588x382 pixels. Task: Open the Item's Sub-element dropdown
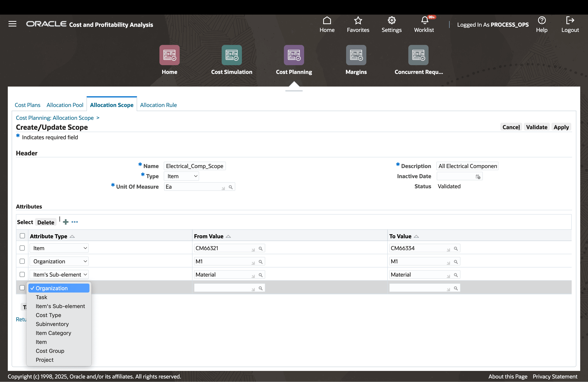(59, 274)
